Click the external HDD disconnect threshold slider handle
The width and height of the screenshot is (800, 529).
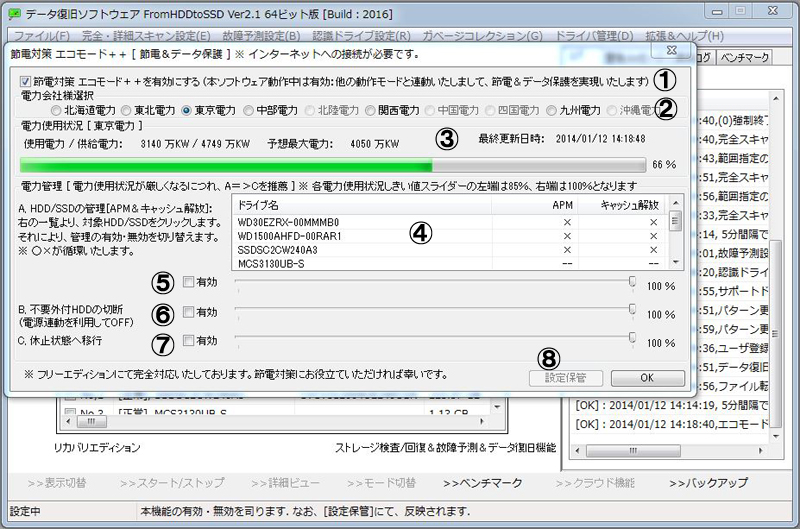coord(632,310)
